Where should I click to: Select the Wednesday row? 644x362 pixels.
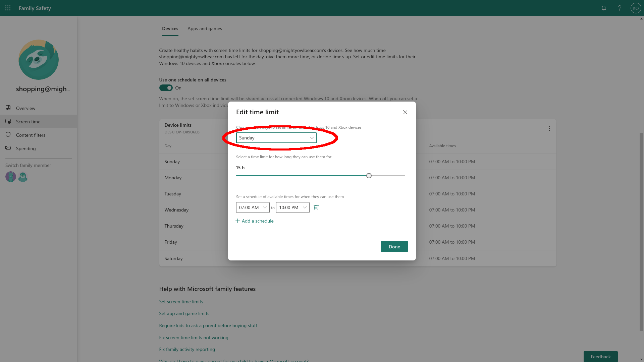tap(358, 210)
